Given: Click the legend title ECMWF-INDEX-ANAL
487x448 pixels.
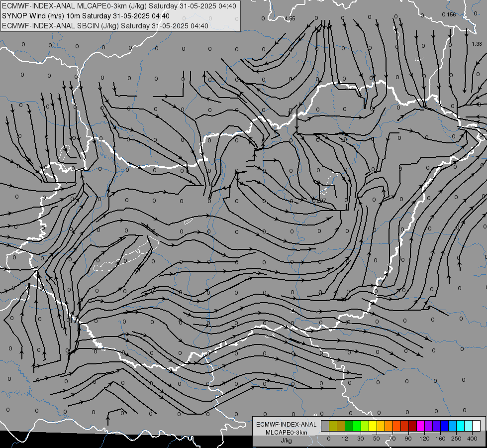Looking at the screenshot, I should point(287,425).
